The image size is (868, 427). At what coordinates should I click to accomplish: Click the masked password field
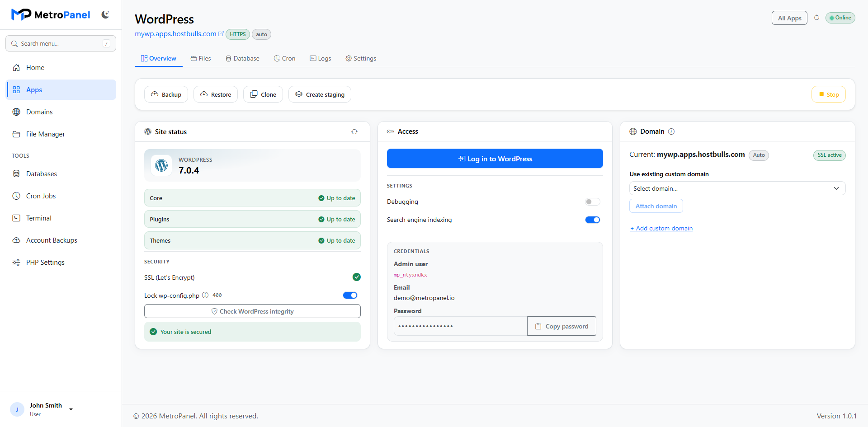coord(460,326)
